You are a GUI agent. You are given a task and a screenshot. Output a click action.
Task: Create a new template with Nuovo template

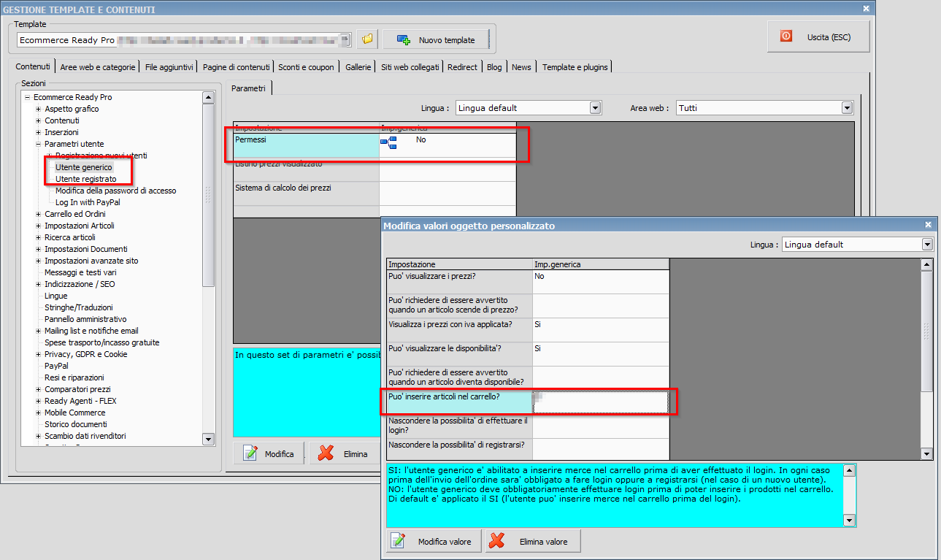tap(436, 39)
